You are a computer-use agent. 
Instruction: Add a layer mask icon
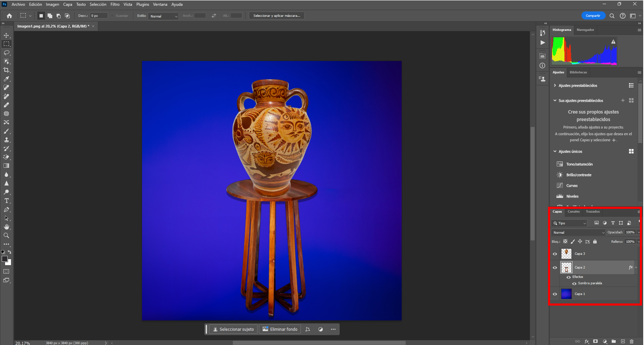pos(595,341)
